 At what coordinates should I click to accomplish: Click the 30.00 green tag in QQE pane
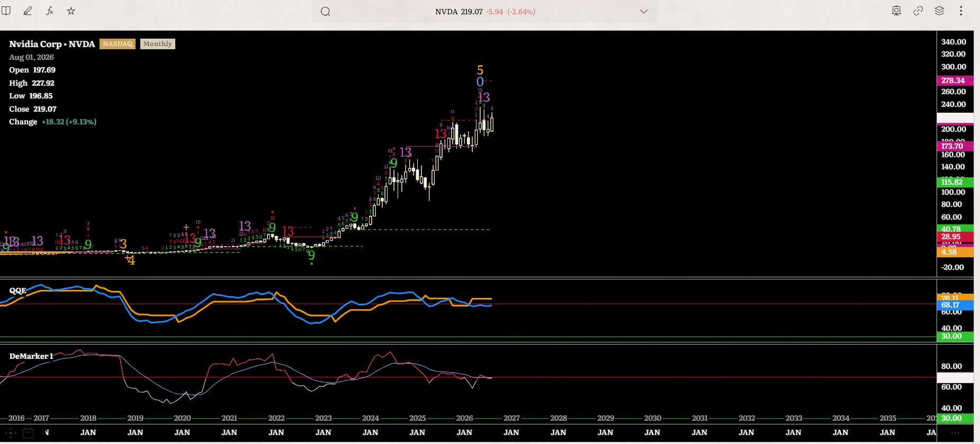click(x=955, y=336)
